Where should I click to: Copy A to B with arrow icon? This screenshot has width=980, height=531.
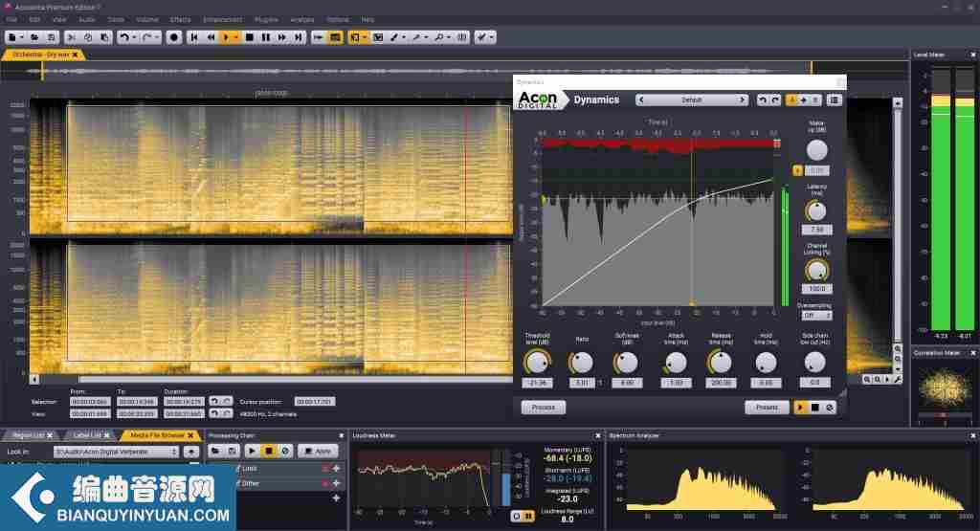804,100
